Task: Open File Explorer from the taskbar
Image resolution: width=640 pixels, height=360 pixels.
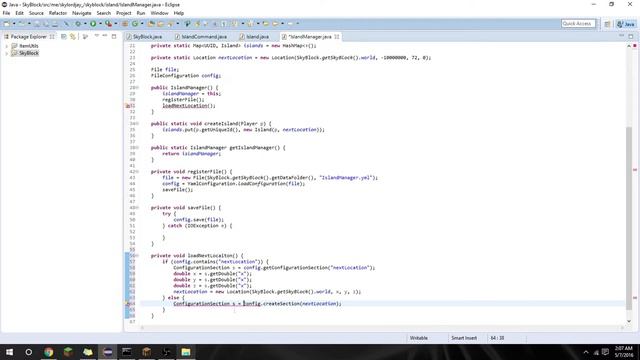Action: pos(186,352)
